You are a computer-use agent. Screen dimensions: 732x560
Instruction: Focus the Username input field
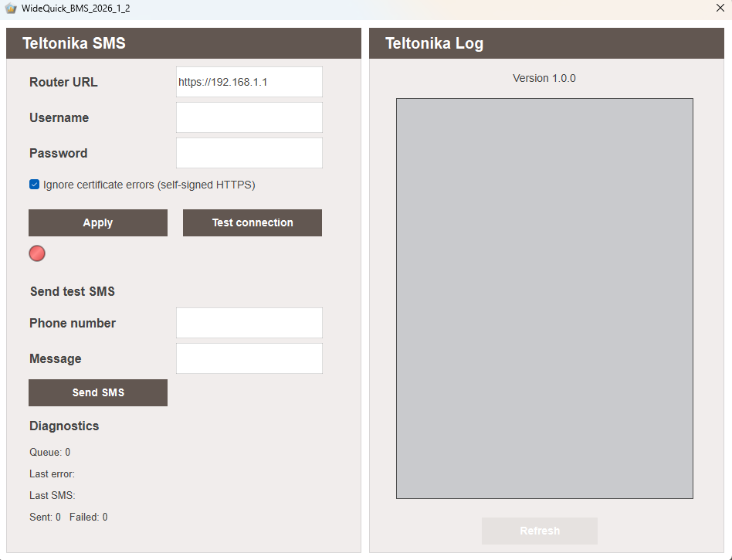[249, 117]
